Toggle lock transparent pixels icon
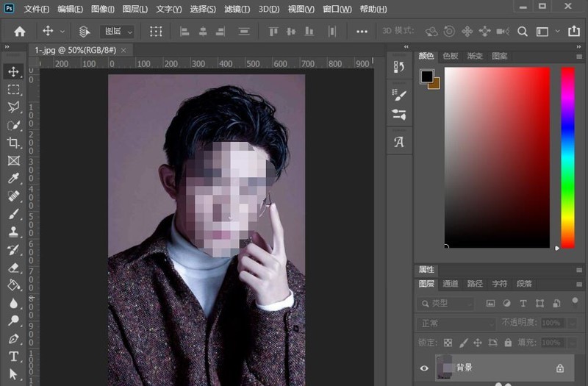Screen dimensions: 588x386 (x=448, y=343)
